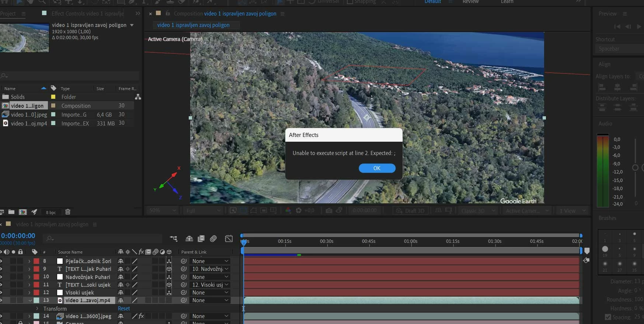Click the first Distribute Layers icon
Screen dimensions: 644x324
[602, 108]
